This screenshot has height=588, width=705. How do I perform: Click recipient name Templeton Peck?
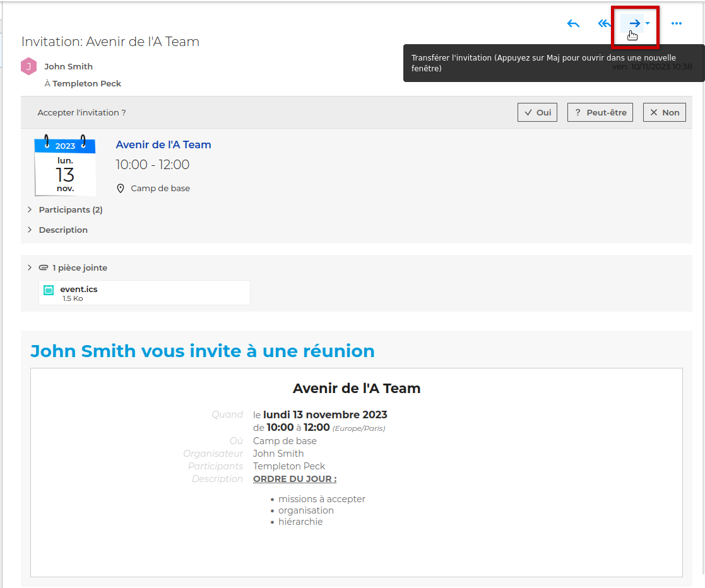86,83
